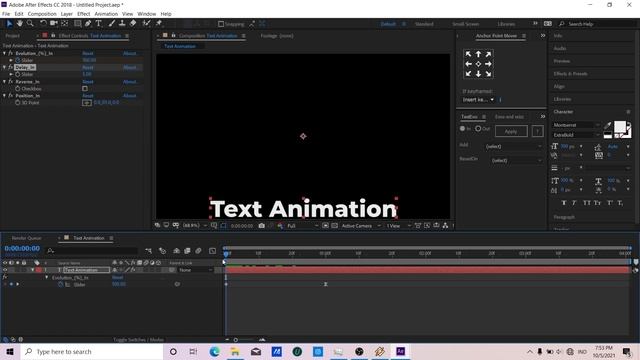This screenshot has width=640, height=360.
Task: Collapse the Delay_In effect group
Action: 4,67
